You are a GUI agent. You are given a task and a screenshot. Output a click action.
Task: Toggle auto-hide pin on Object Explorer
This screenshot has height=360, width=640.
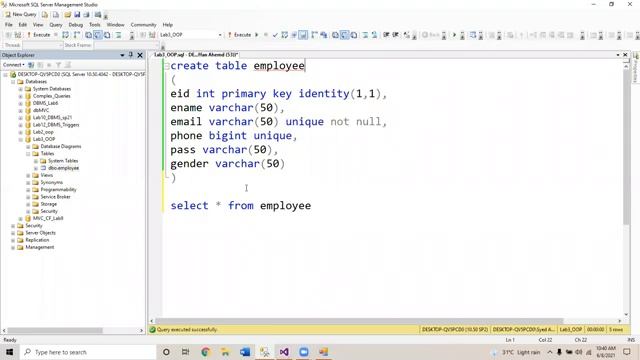point(131,55)
